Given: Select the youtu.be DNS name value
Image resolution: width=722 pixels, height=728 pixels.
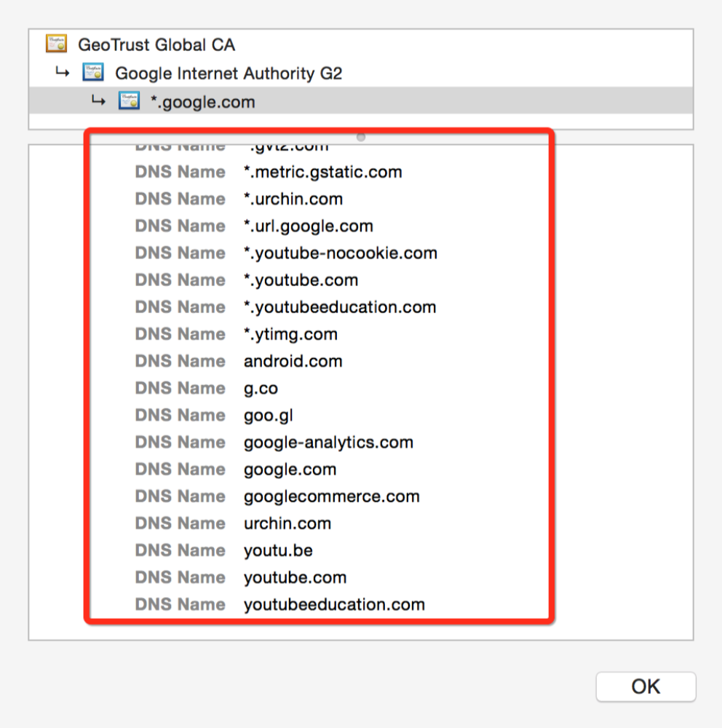Looking at the screenshot, I should [278, 550].
